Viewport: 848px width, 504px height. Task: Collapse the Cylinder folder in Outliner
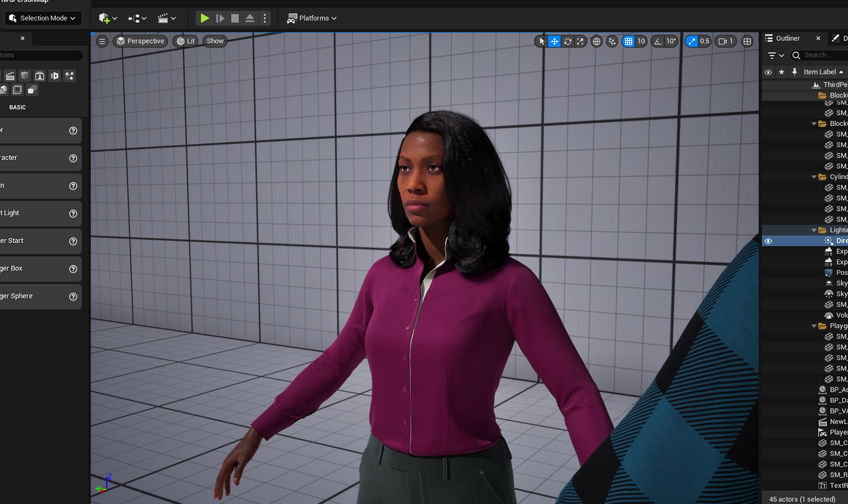click(x=814, y=177)
